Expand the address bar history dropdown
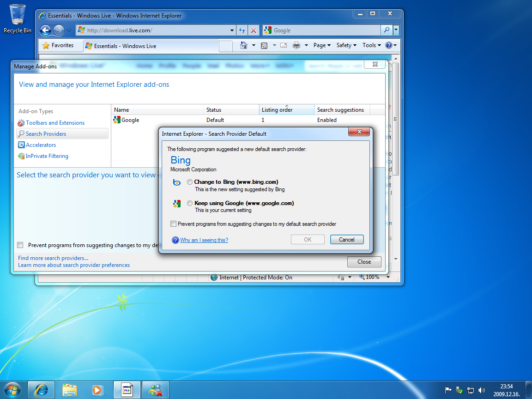532x399 pixels. coord(232,30)
